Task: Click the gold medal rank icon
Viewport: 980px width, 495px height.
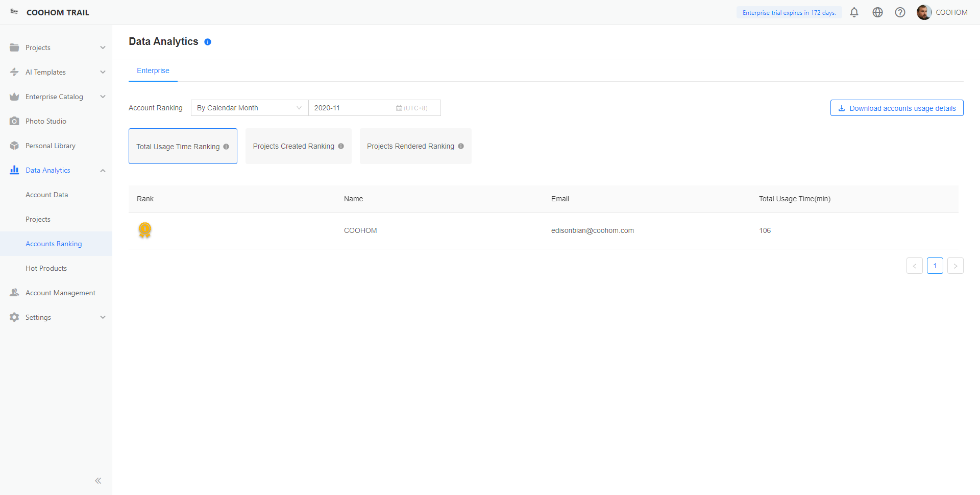Action: [x=145, y=230]
